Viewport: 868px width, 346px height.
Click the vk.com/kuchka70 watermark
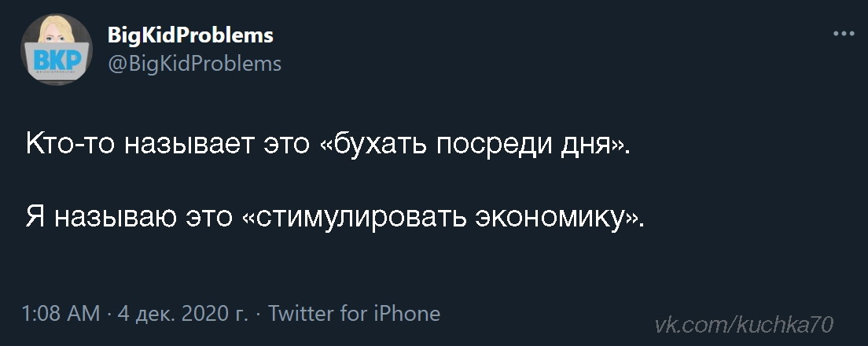744,323
